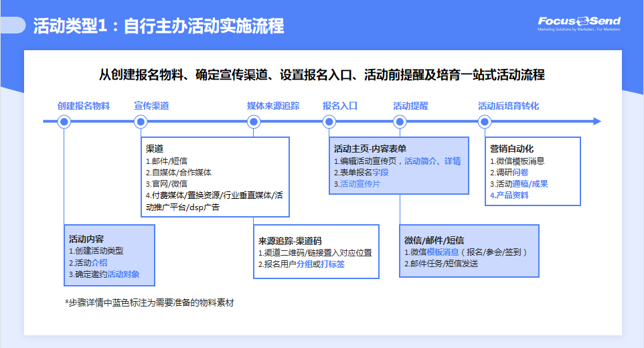Click line 1.微信模板消息（报名/参会/签到）
The height and width of the screenshot is (348, 644).
click(466, 252)
